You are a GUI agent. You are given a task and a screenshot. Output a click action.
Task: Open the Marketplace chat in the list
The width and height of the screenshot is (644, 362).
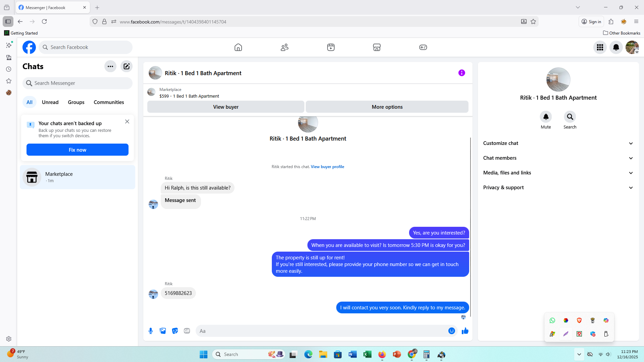[x=78, y=177]
